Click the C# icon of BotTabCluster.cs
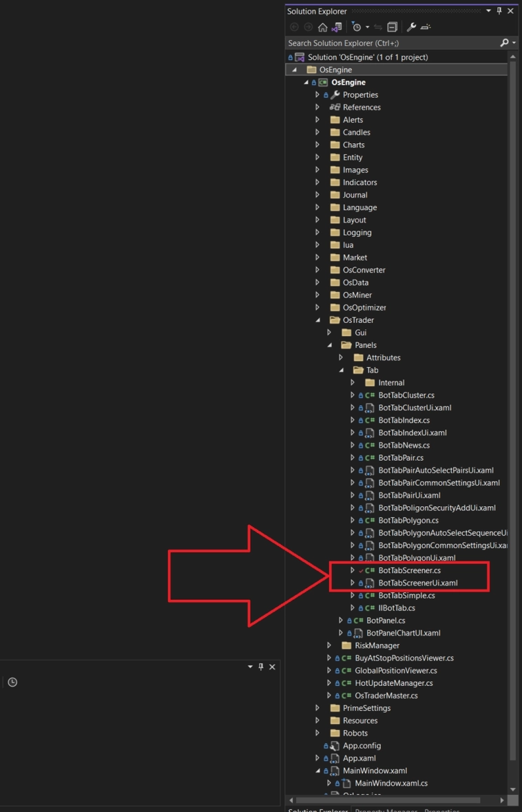 (x=370, y=395)
